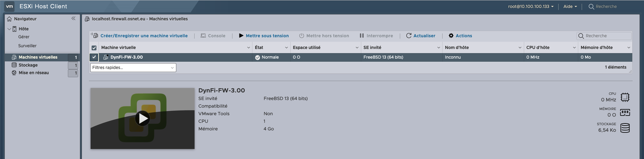Open the root@10.100.100.133 user menu
Viewport: 644px width, 159px height.
pos(531,7)
